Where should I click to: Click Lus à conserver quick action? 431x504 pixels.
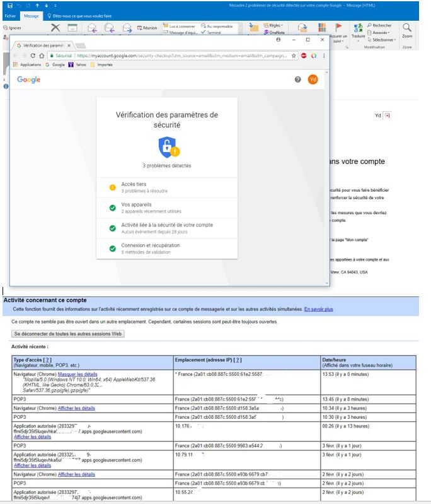tap(179, 26)
